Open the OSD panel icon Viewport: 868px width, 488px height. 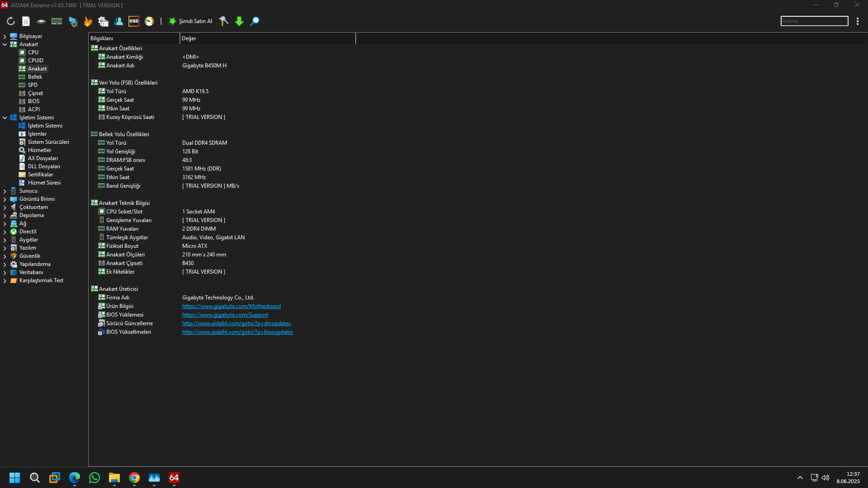pos(134,21)
